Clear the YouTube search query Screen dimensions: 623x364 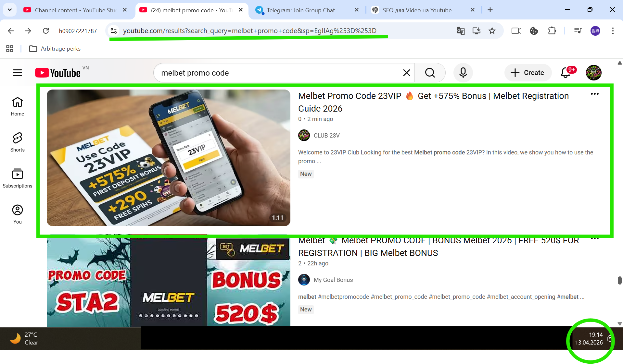pos(407,73)
